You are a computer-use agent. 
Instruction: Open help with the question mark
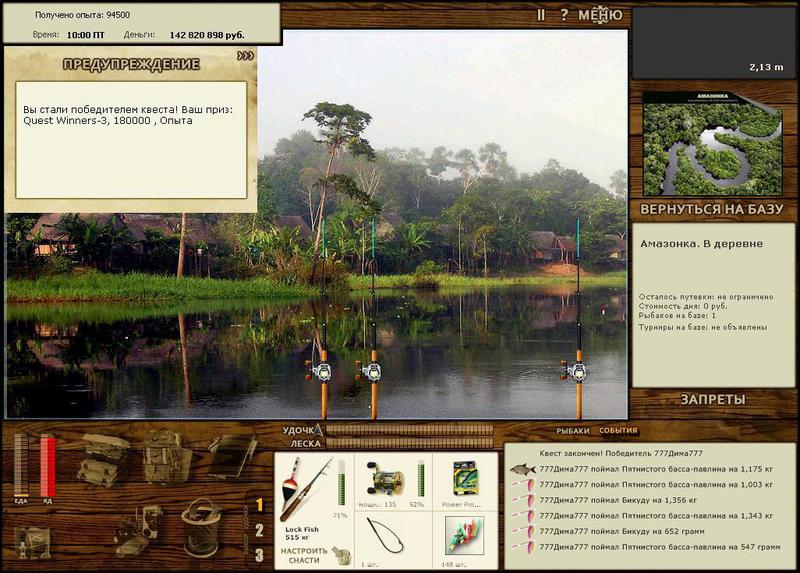pos(564,15)
